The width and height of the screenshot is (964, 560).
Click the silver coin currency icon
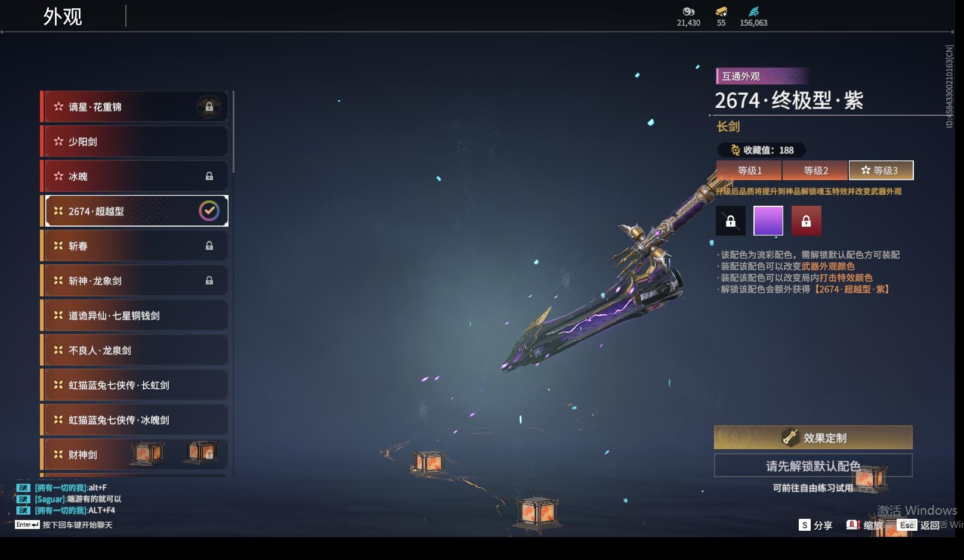click(688, 11)
